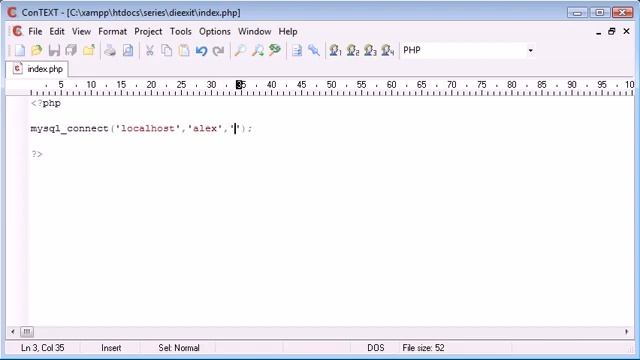Click the 'localhost' string in code
Screen dimensions: 640x360
148,129
